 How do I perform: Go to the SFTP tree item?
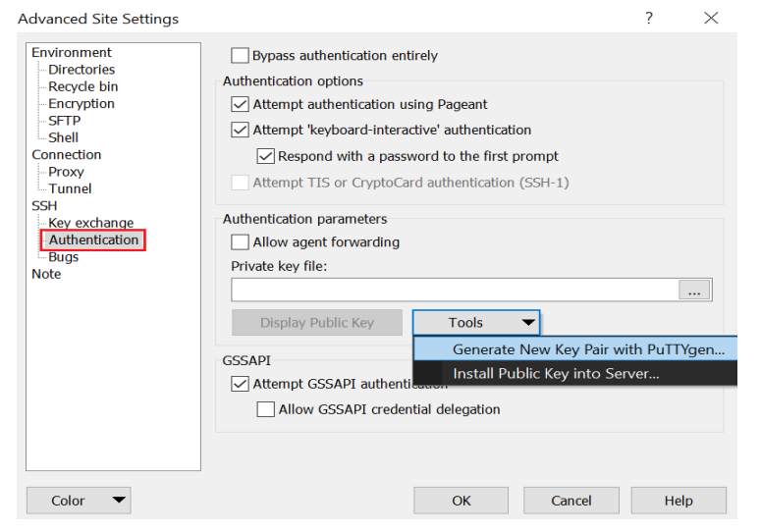coord(64,121)
